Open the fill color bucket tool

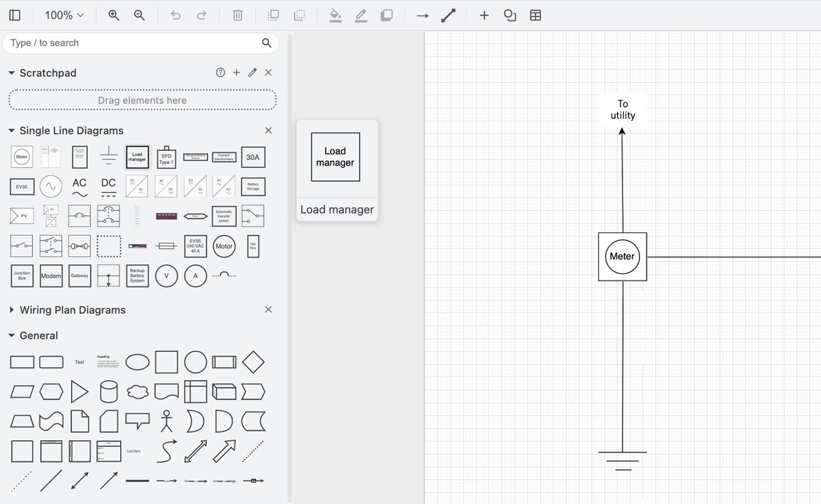(x=335, y=15)
